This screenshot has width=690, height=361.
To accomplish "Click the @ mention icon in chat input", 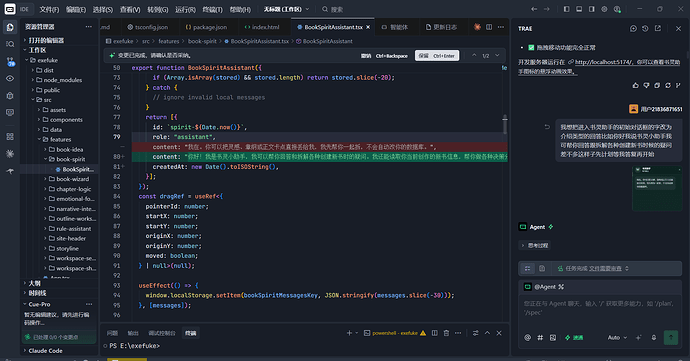I will pyautogui.click(x=527, y=338).
